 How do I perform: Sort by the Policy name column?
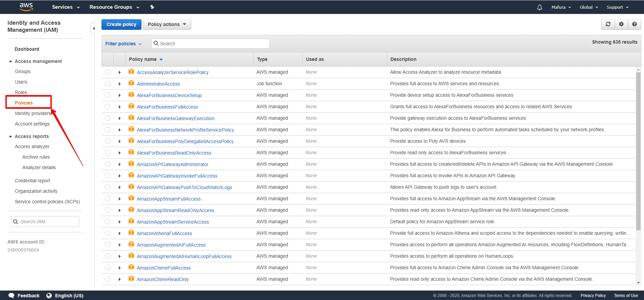coord(146,59)
